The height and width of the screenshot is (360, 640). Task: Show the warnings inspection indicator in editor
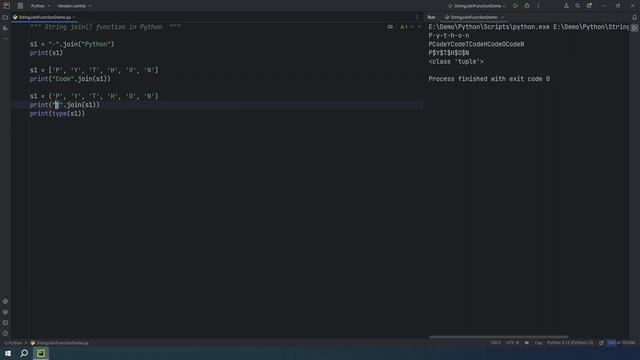coord(403,27)
